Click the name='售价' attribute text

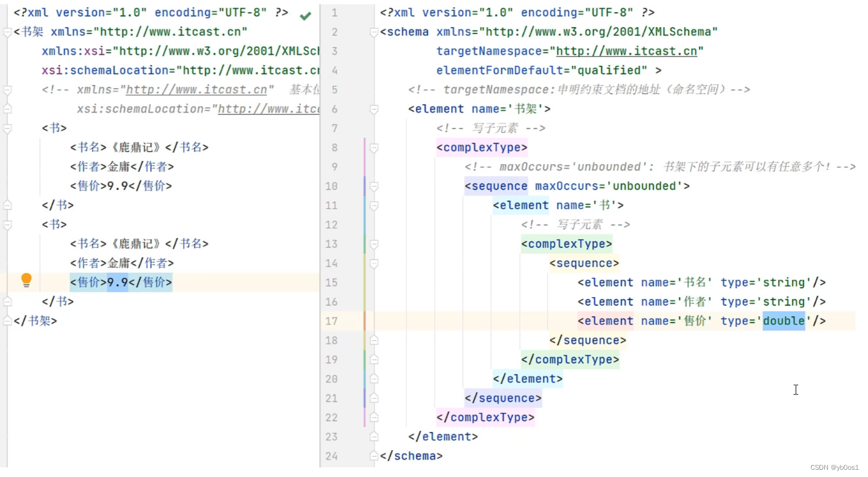[x=676, y=321]
